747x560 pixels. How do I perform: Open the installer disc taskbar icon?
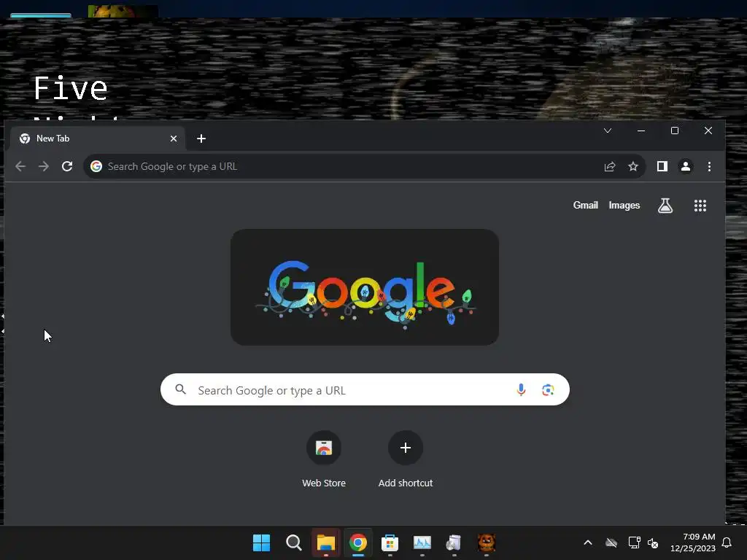[x=454, y=542]
